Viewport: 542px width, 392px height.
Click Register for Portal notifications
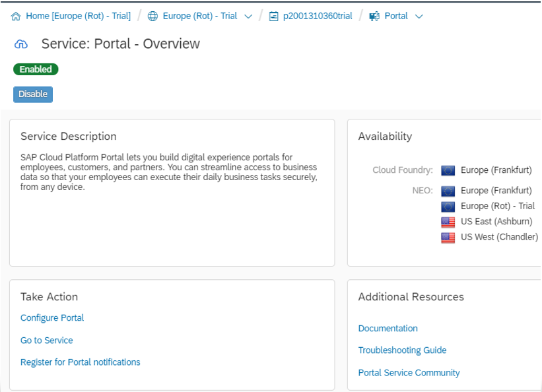[80, 362]
